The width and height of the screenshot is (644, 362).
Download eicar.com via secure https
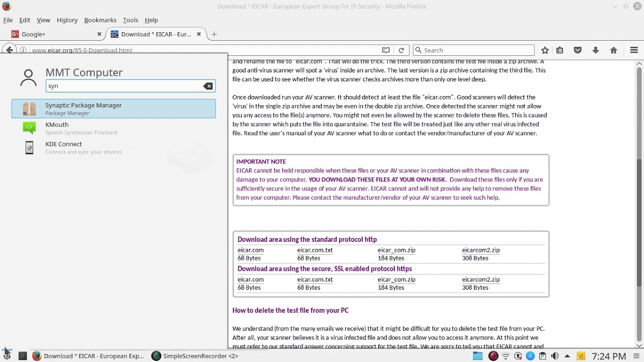[251, 279]
